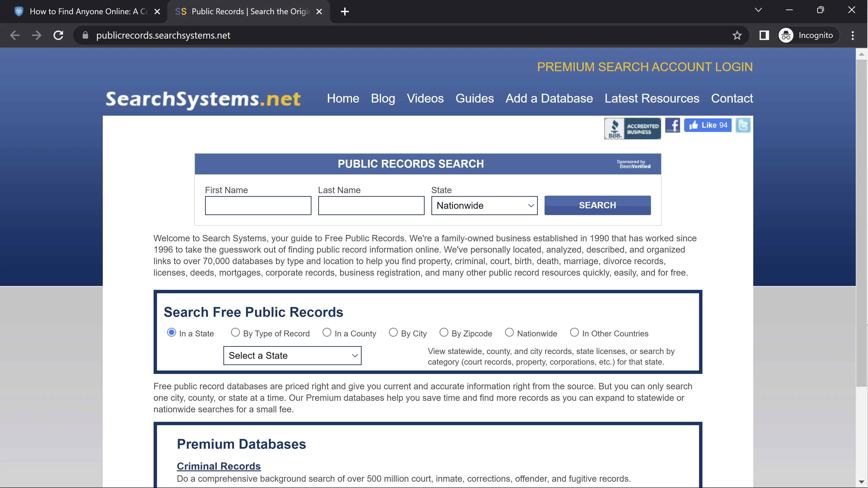Open the Select a State dropdown
The width and height of the screenshot is (868, 488).
click(x=292, y=356)
